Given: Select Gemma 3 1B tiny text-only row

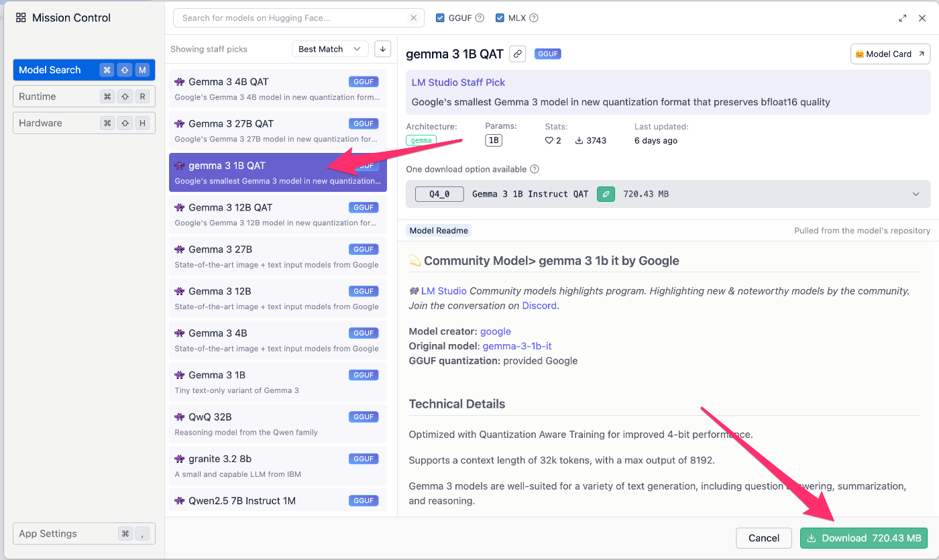Looking at the screenshot, I should pos(278,382).
